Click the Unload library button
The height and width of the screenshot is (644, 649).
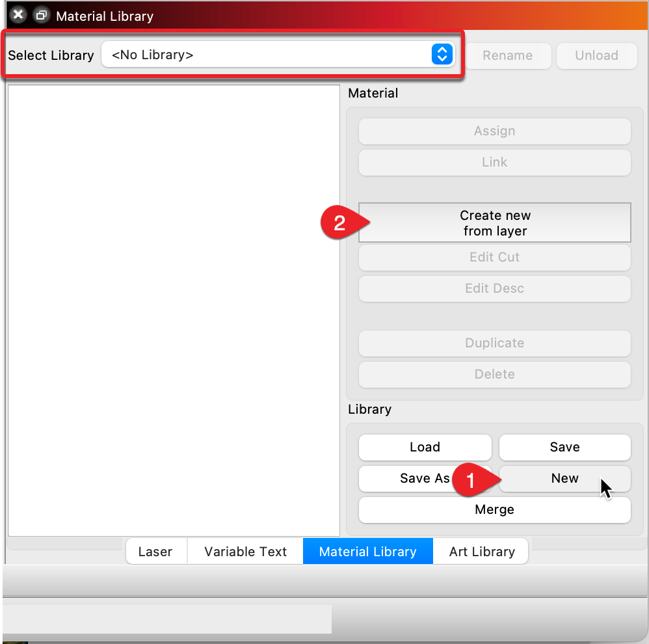pos(596,56)
